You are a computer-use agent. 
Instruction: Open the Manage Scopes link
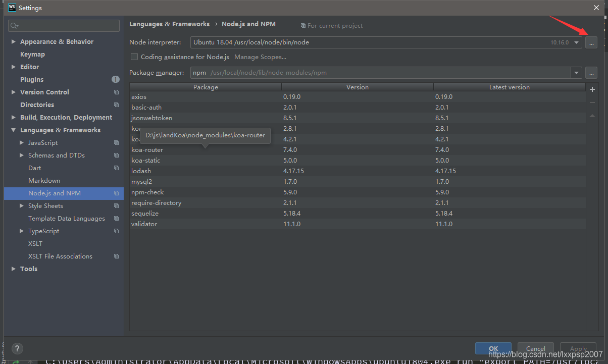[x=260, y=57]
